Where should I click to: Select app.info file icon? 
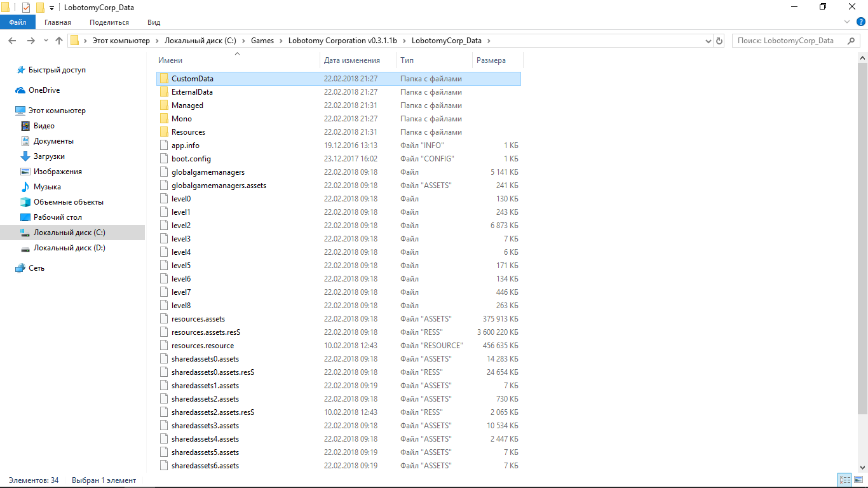pos(164,146)
